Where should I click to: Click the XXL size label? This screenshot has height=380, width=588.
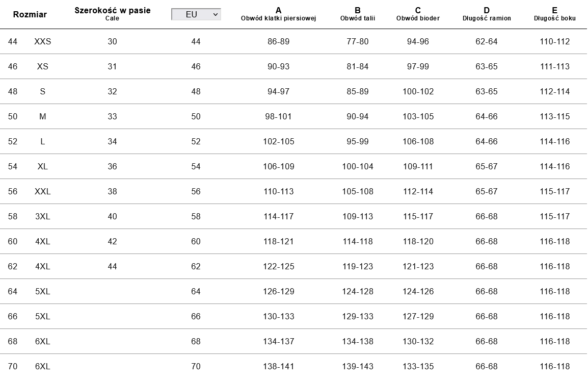(x=43, y=192)
